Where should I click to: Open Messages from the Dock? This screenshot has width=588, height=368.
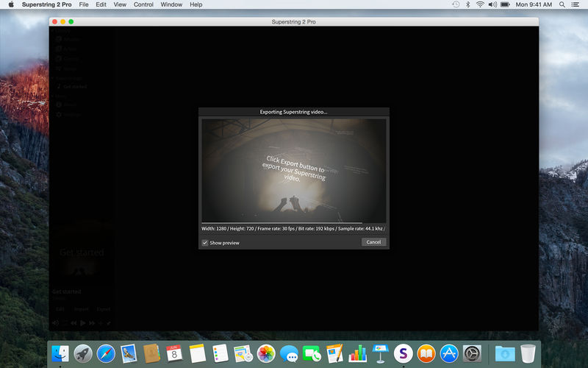[x=289, y=353]
